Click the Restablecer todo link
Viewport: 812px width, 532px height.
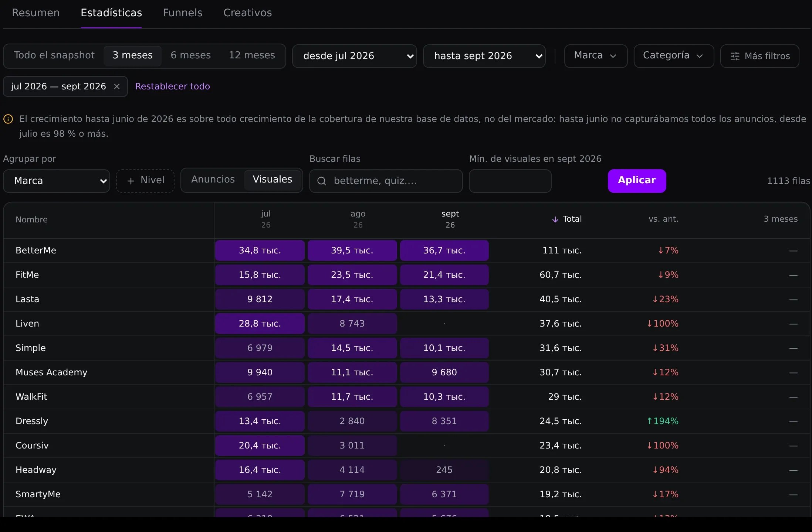tap(173, 86)
